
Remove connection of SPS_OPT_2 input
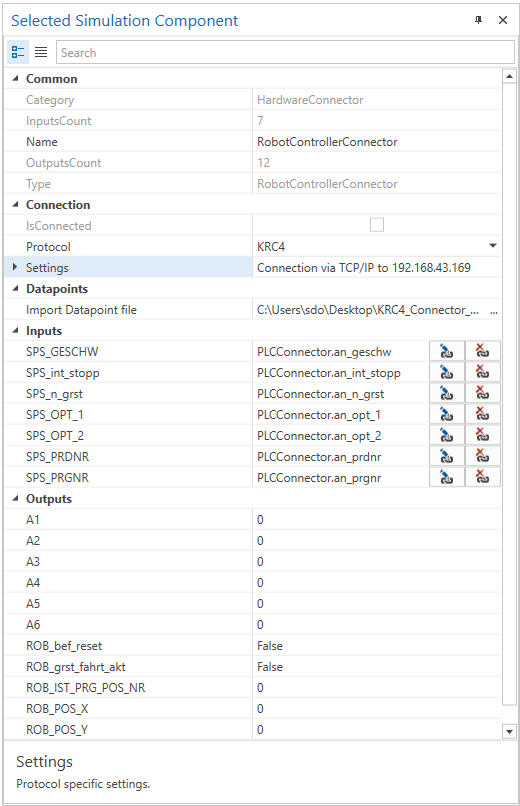pyautogui.click(x=482, y=436)
